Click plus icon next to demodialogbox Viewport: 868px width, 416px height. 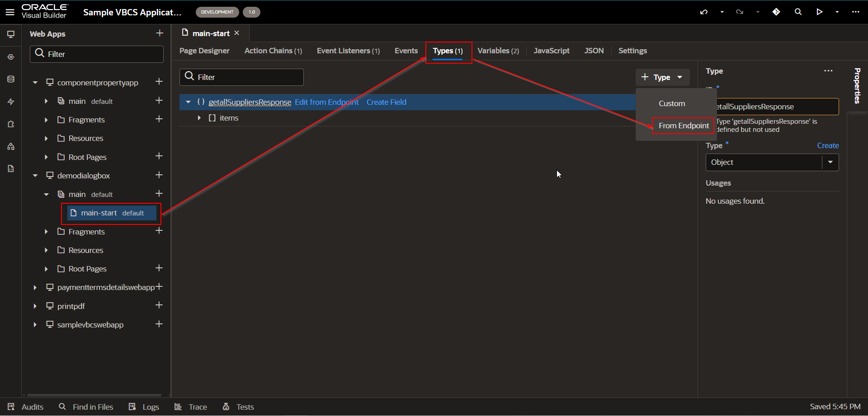(x=159, y=175)
